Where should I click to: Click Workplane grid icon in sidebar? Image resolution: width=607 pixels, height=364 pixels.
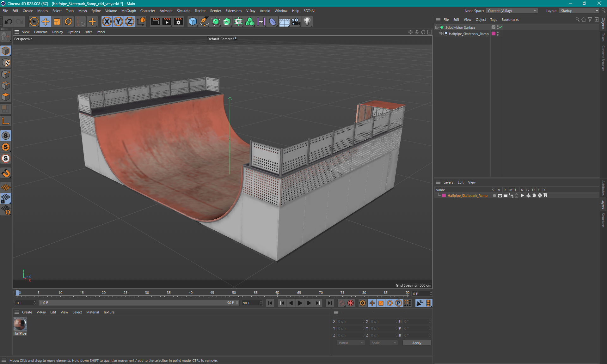click(6, 187)
